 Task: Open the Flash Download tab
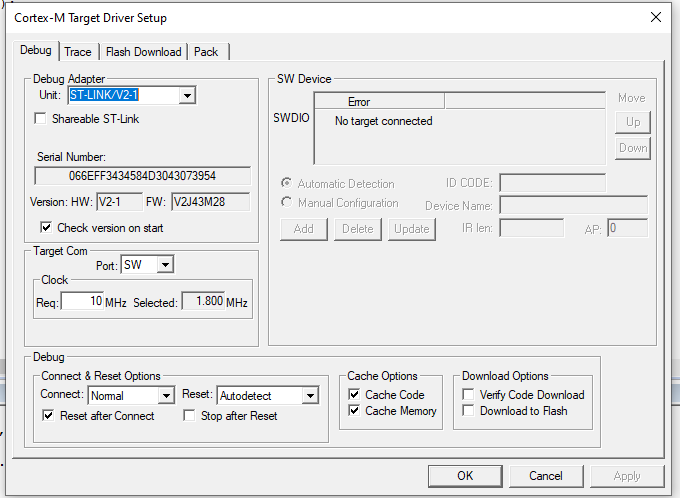click(144, 52)
